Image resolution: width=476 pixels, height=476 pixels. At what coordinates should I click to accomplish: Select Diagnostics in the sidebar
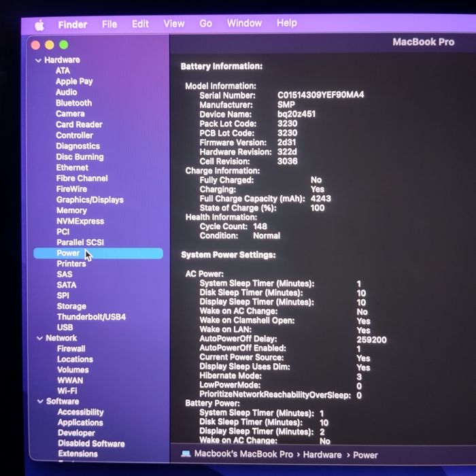click(78, 146)
